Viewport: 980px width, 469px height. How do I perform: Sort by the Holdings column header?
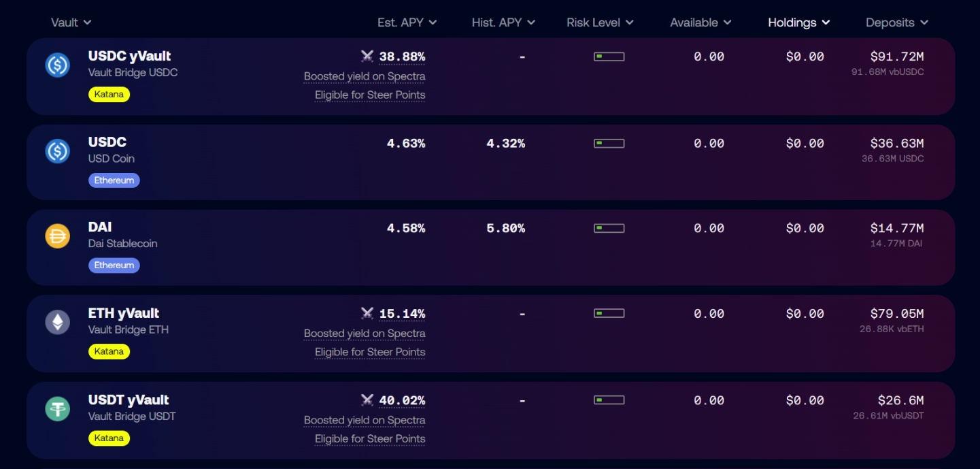tap(798, 22)
